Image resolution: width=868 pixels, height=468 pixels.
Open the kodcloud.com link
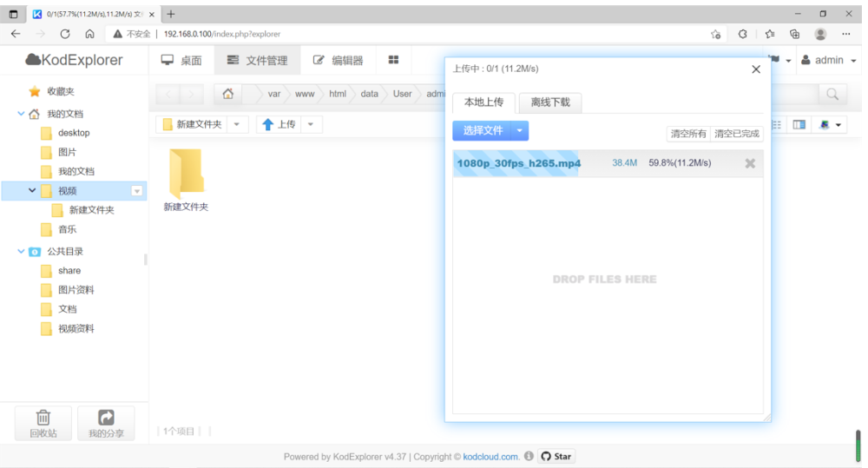point(490,457)
